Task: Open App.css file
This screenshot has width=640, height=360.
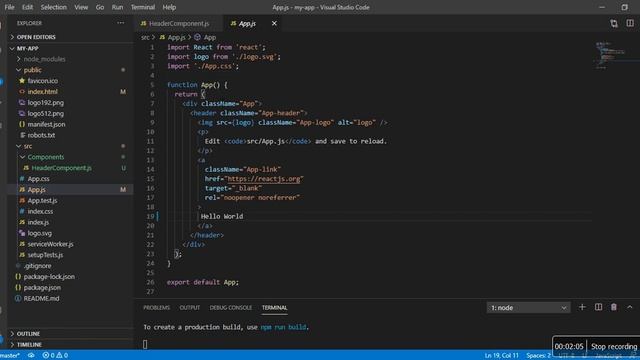Action: point(38,179)
